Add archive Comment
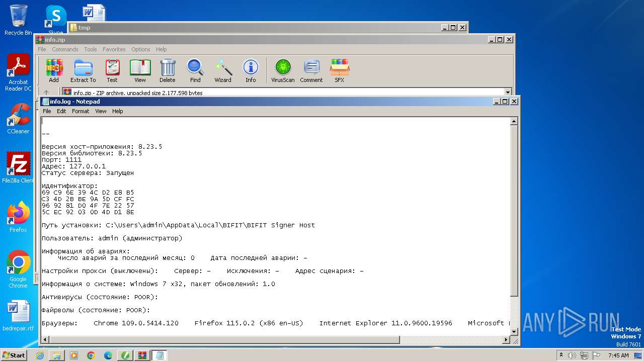 (x=311, y=71)
